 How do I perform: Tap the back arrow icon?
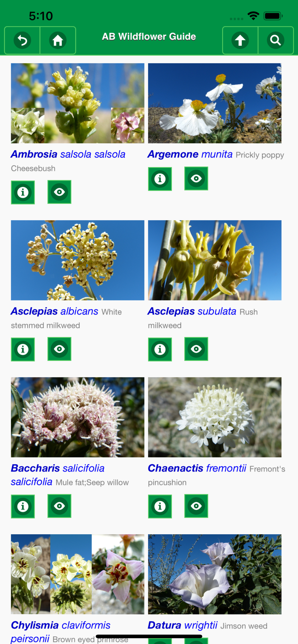point(22,40)
